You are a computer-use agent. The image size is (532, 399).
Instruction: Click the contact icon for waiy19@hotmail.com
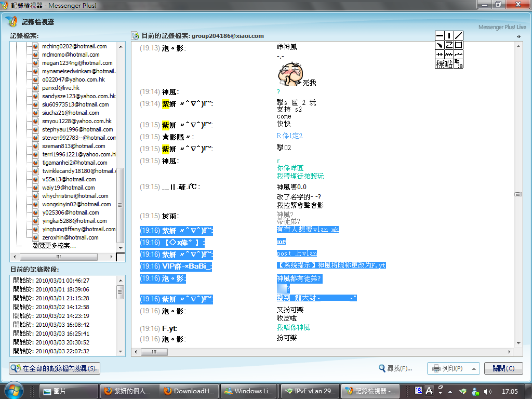(36, 188)
